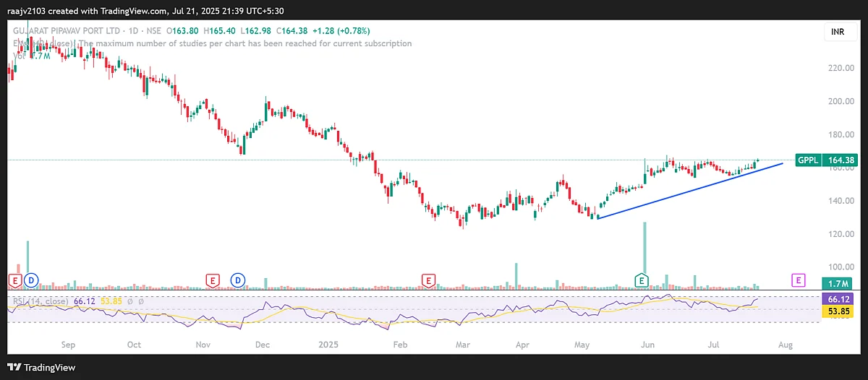The height and width of the screenshot is (380, 868).
Task: Select the blue ascending trend line
Action: 691,191
